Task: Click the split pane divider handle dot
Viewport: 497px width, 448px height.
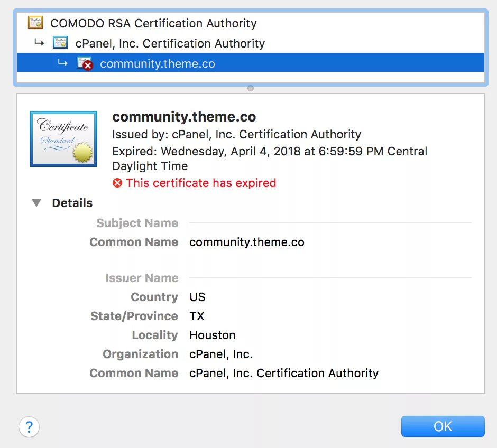Action: (x=251, y=88)
